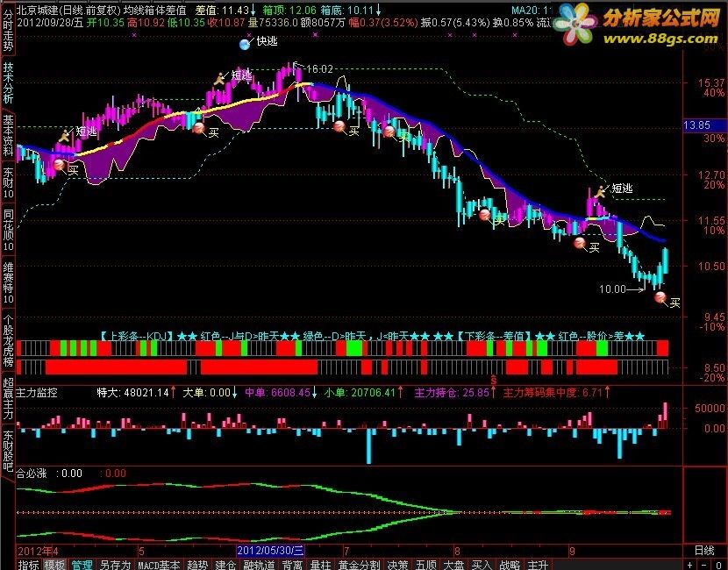This screenshot has height=570, width=728.
Task: Open the 东财股吧 side tab
Action: pos(8,451)
